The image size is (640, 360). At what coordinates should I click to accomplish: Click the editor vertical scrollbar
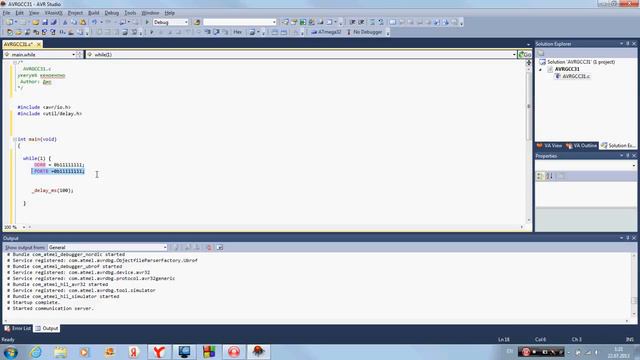(529, 106)
